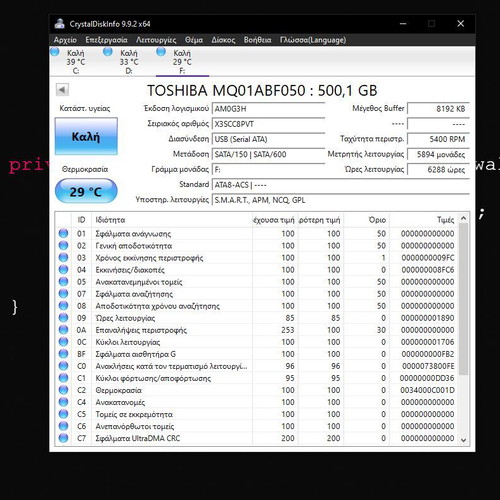Viewport: 500px width, 500px height.
Task: Click status dot of row 04 Εκκινήσεις/διακοπές
Action: 63,269
